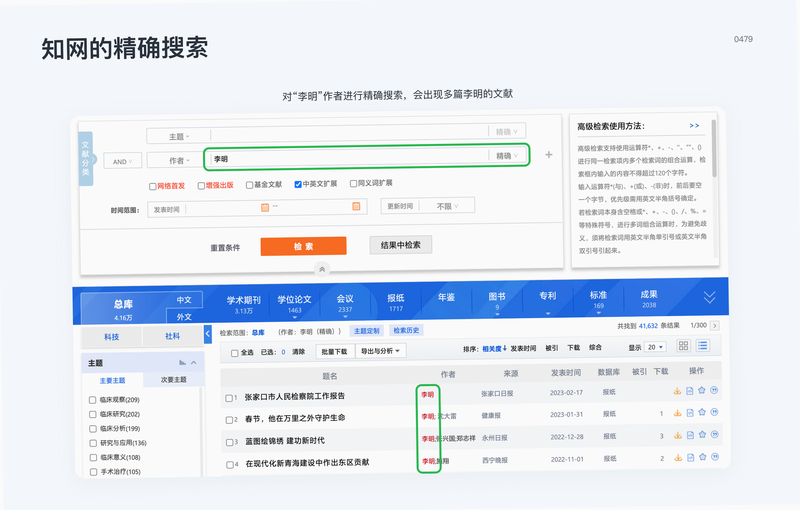Go to next results page arrow

point(714,325)
